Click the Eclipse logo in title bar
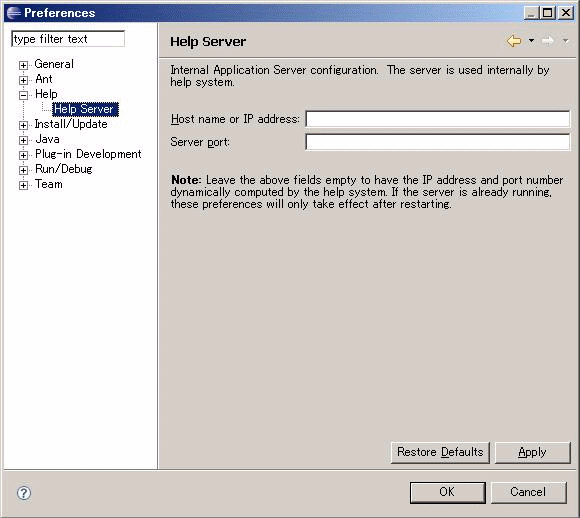 (x=14, y=13)
